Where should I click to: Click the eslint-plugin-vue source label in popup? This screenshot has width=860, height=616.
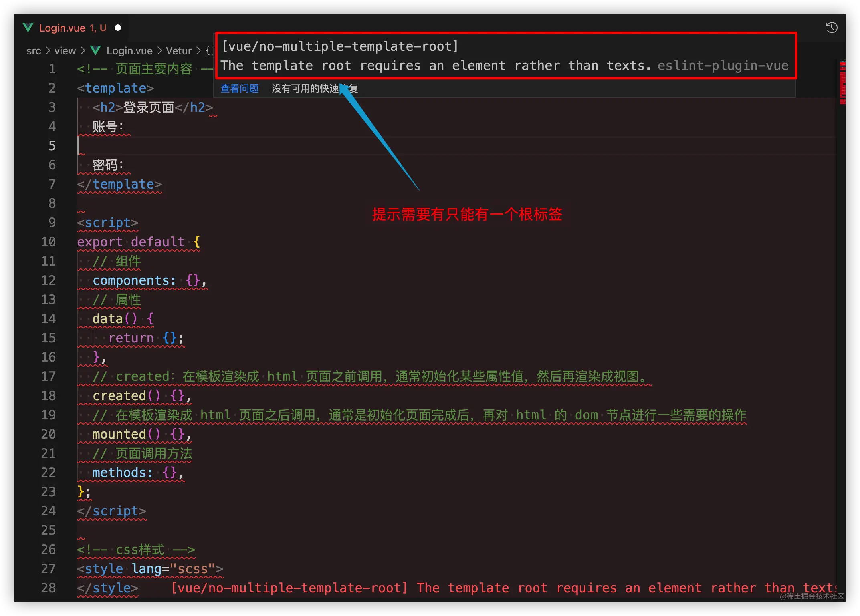[723, 65]
